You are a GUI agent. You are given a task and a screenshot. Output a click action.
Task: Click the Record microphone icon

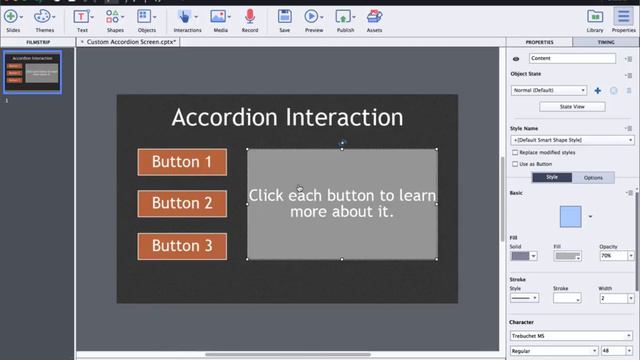[250, 17]
